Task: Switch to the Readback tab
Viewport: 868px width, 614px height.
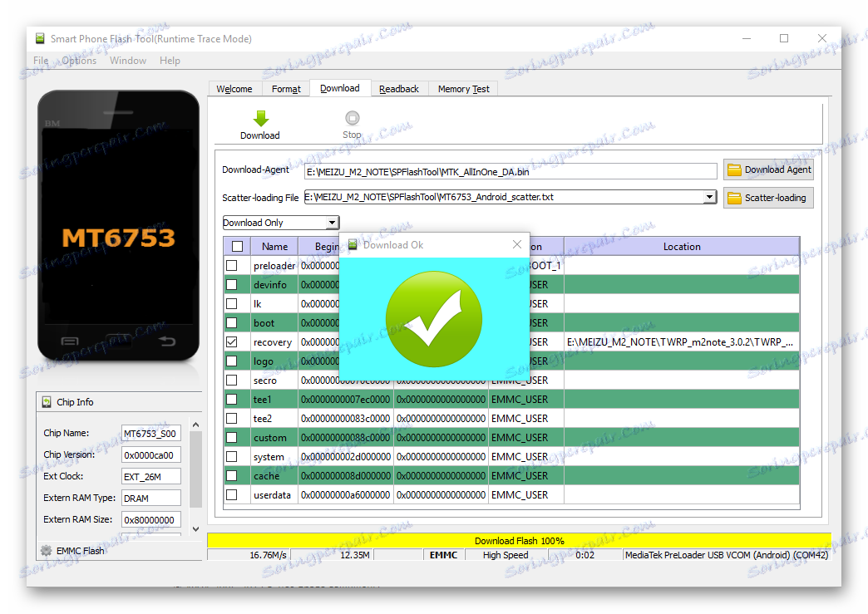Action: tap(399, 89)
